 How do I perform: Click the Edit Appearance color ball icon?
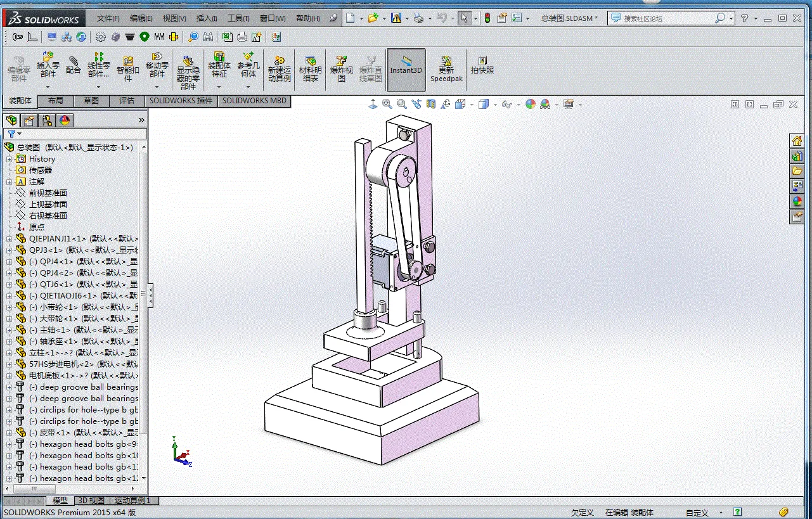pos(531,104)
